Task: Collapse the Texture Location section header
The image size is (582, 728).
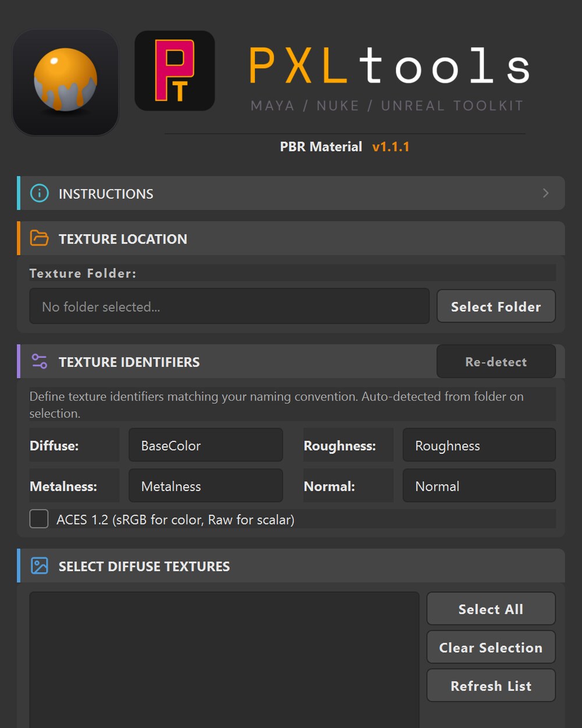Action: (x=291, y=238)
